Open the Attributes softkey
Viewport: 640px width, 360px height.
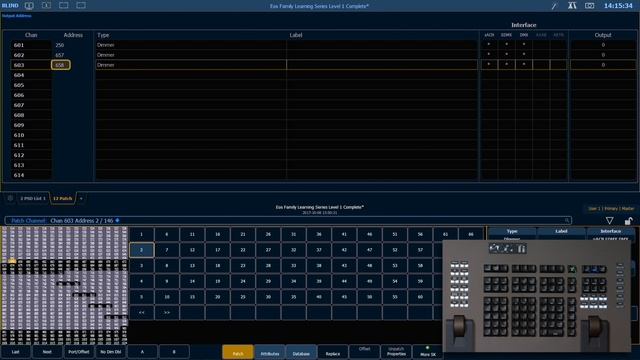click(270, 352)
